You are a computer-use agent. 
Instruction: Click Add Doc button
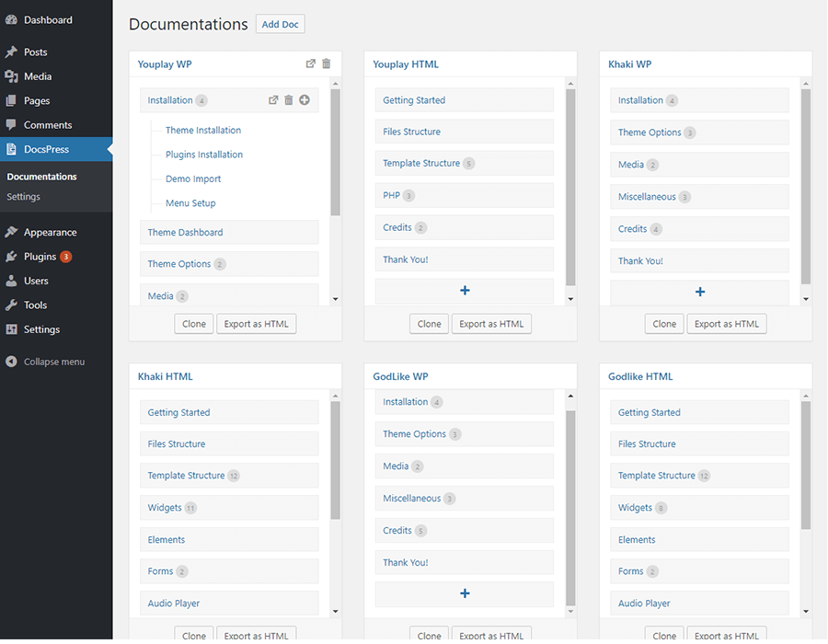point(281,24)
